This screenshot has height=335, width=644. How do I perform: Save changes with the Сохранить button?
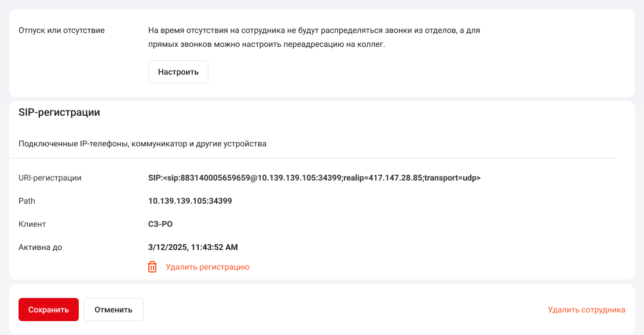point(49,310)
